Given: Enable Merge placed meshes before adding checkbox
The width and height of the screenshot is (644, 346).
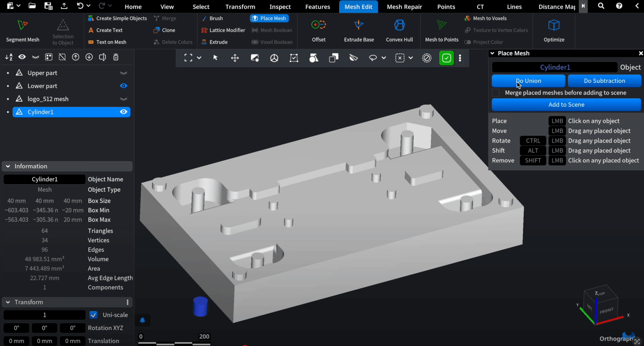Looking at the screenshot, I should pyautogui.click(x=496, y=93).
